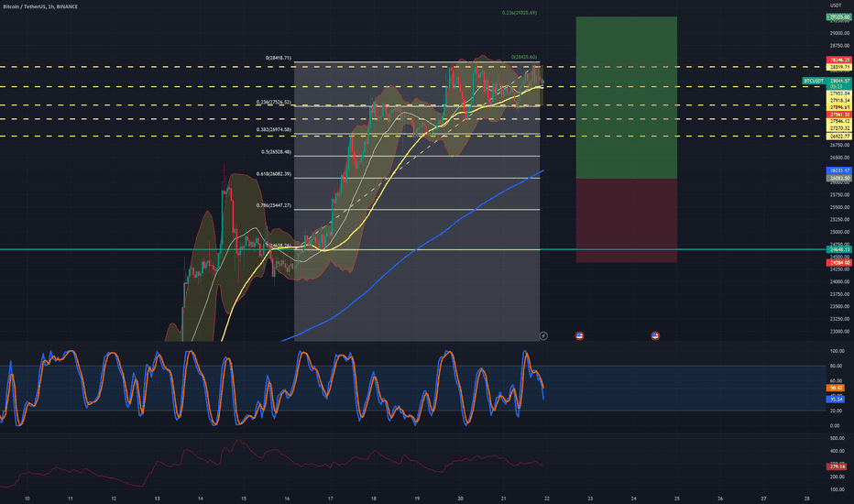The height and width of the screenshot is (504, 854).
Task: Open the second economic event flag near 24-25
Action: (x=655, y=336)
